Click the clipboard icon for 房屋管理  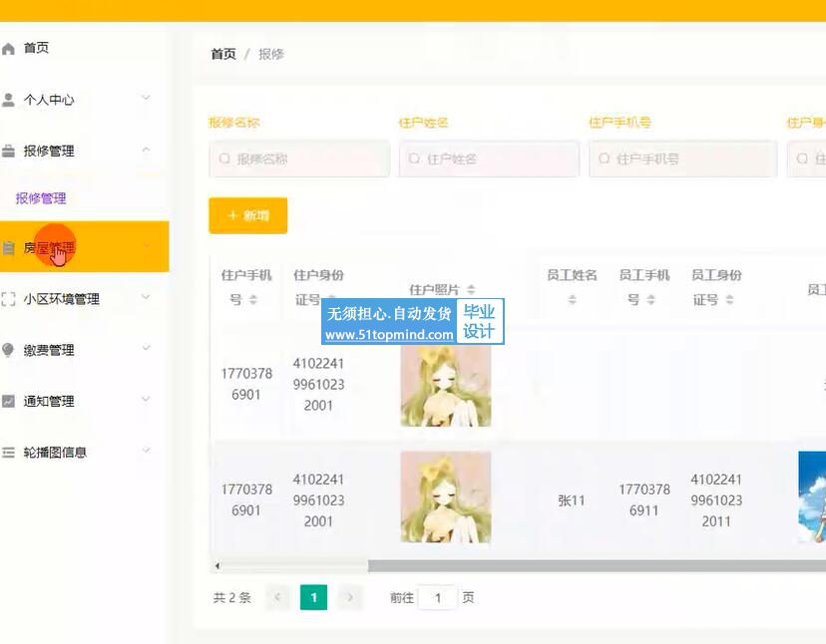(8, 247)
